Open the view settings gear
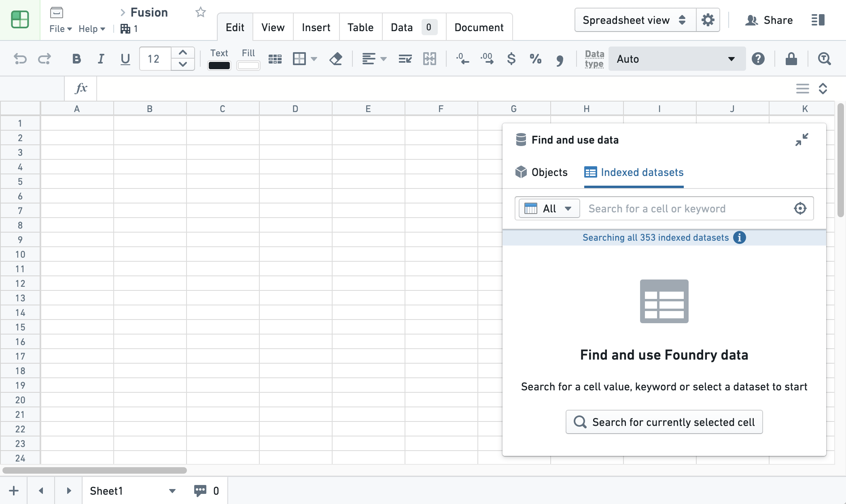This screenshot has width=846, height=504. click(708, 20)
